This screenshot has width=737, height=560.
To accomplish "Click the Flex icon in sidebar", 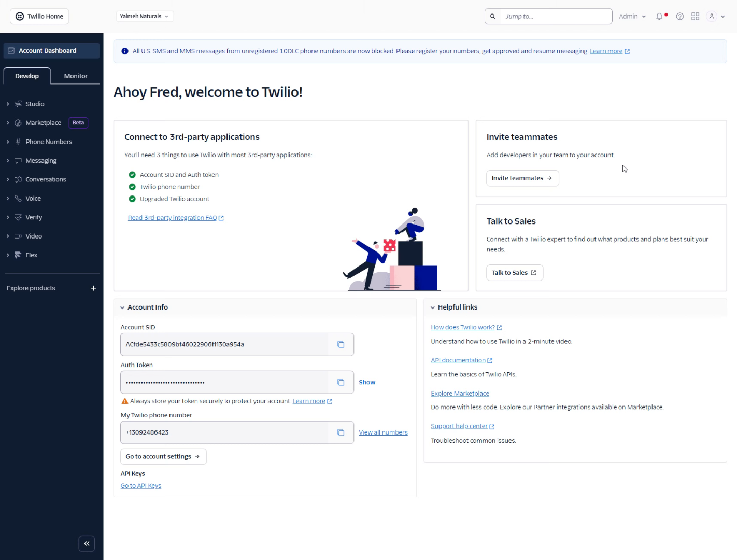I will tap(18, 255).
